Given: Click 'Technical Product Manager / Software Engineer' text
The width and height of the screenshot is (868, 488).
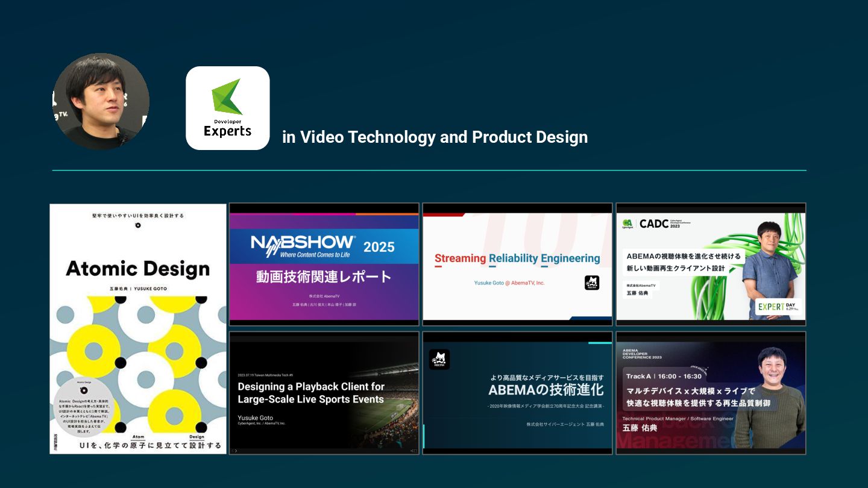Looking at the screenshot, I should [x=678, y=419].
